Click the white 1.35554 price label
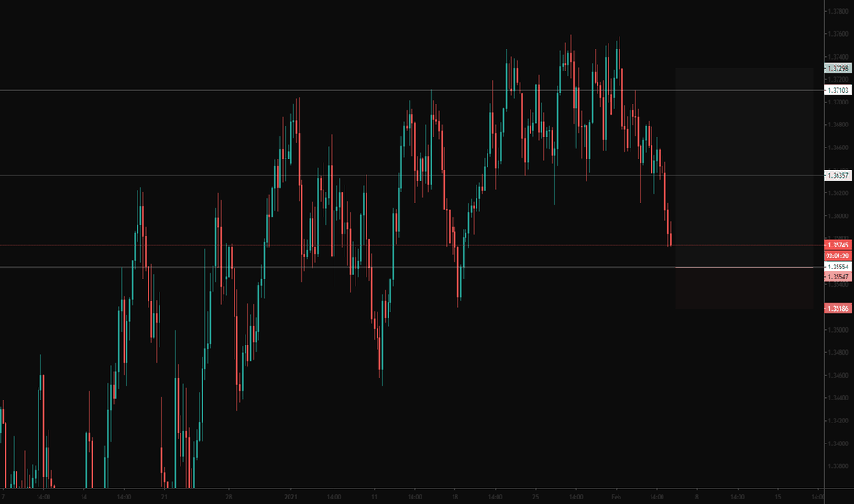 point(838,267)
